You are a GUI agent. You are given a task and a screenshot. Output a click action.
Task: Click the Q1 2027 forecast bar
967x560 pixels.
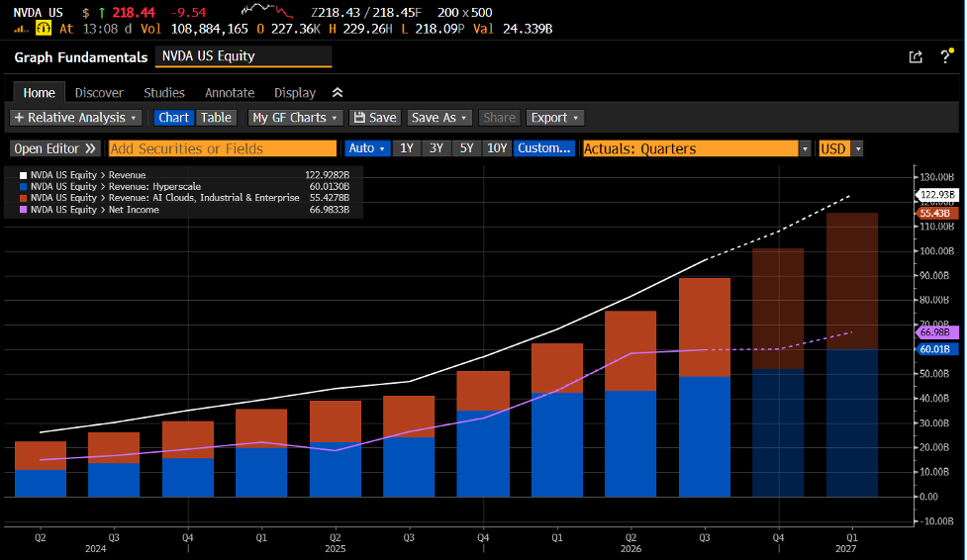coord(852,354)
